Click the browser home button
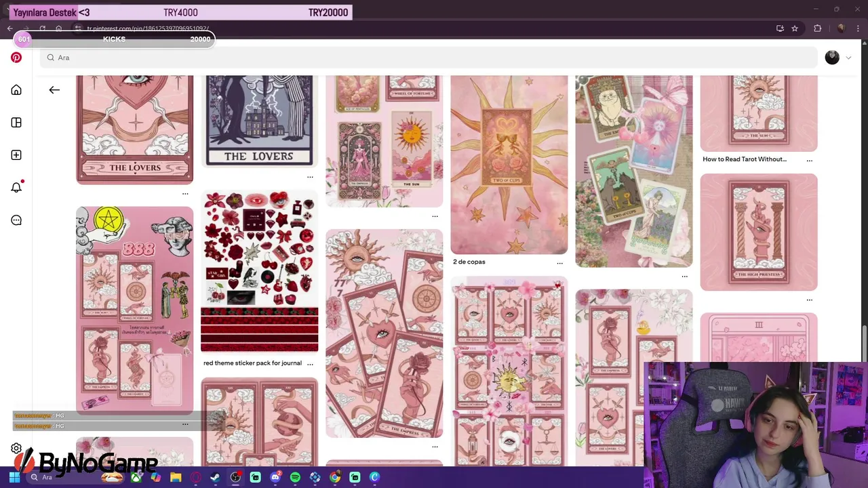 [59, 28]
